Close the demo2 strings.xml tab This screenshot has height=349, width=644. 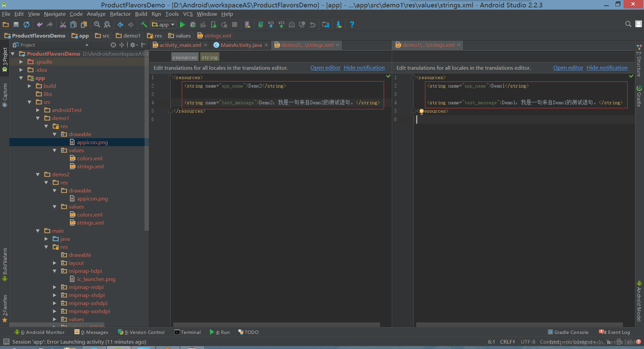tap(338, 45)
